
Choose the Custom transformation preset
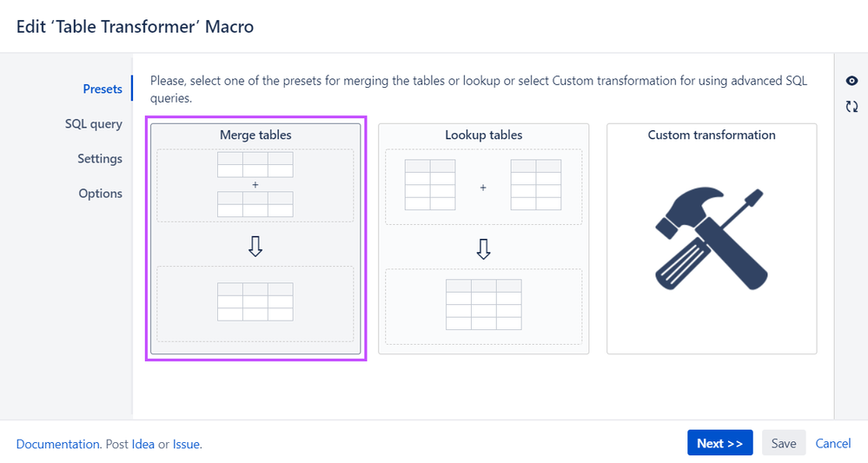(x=712, y=238)
